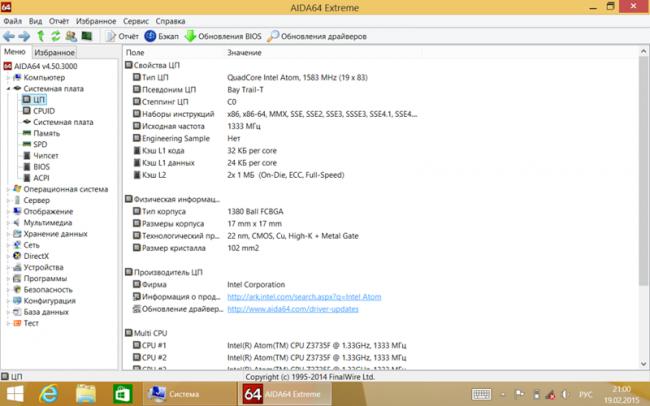Image resolution: width=650 pixels, height=406 pixels.
Task: Select the Программы tree item
Action: click(40, 279)
